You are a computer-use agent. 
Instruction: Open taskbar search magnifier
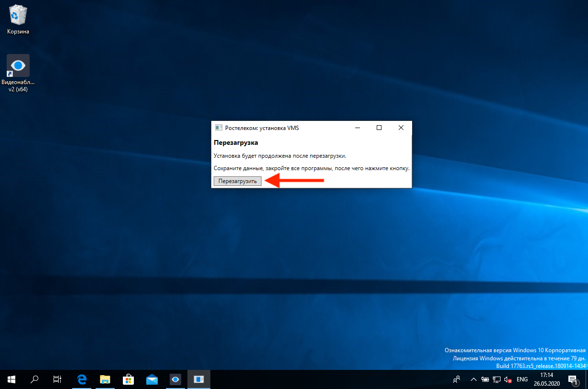(34, 379)
